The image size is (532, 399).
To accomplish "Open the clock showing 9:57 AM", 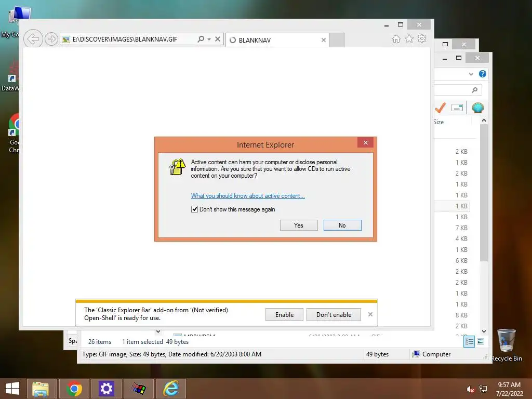I will click(509, 389).
